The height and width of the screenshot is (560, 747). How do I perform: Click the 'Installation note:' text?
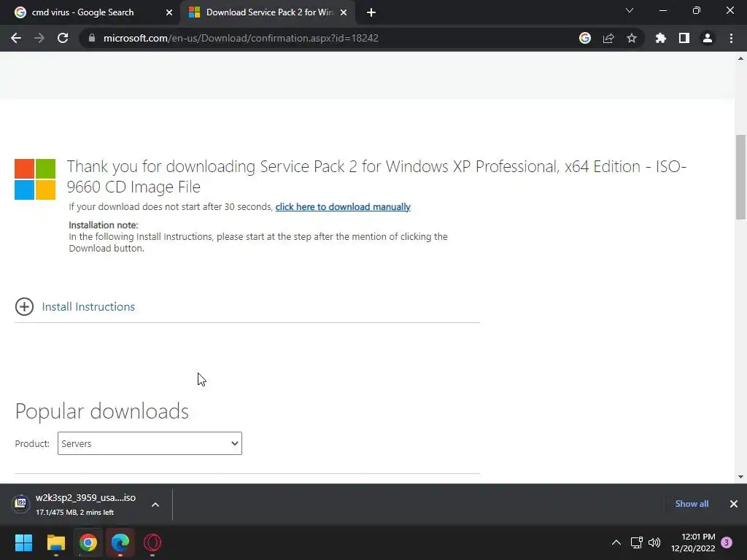pyautogui.click(x=104, y=225)
